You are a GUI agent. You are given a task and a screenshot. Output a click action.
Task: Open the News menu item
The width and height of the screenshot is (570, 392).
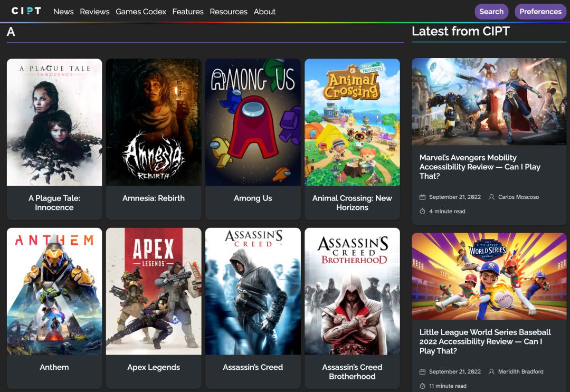click(x=63, y=12)
